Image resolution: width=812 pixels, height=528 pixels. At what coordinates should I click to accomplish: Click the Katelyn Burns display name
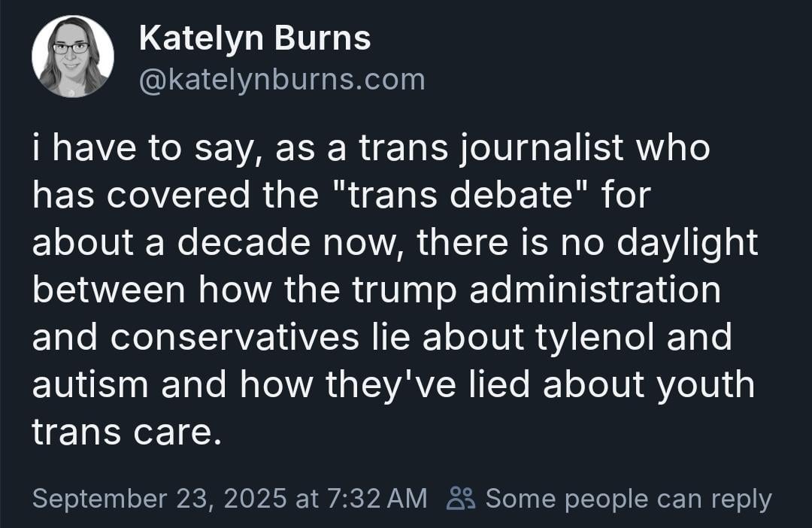(x=255, y=38)
